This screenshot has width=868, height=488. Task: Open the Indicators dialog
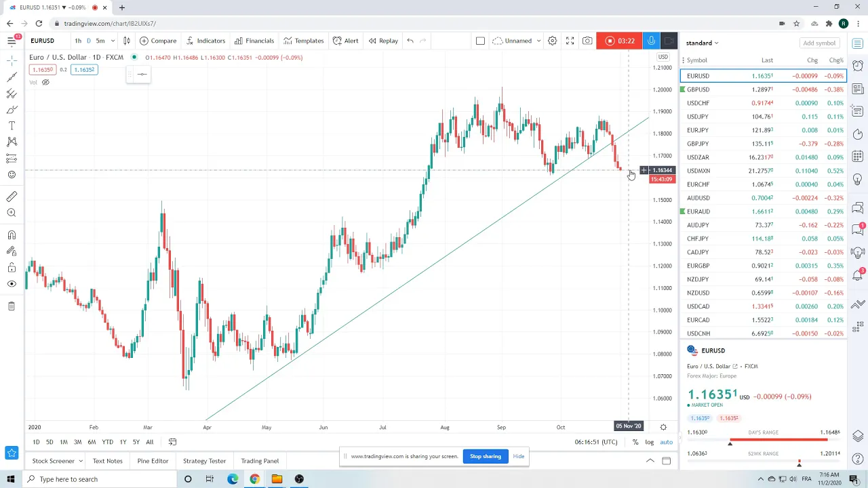[205, 41]
